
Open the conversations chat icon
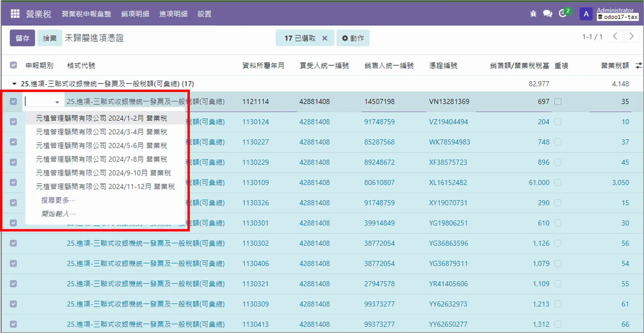pos(548,14)
